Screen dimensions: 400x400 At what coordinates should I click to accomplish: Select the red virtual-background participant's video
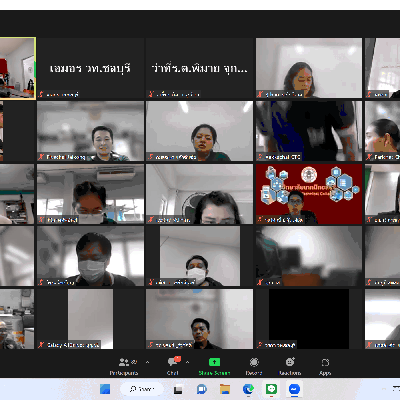pyautogui.click(x=309, y=194)
